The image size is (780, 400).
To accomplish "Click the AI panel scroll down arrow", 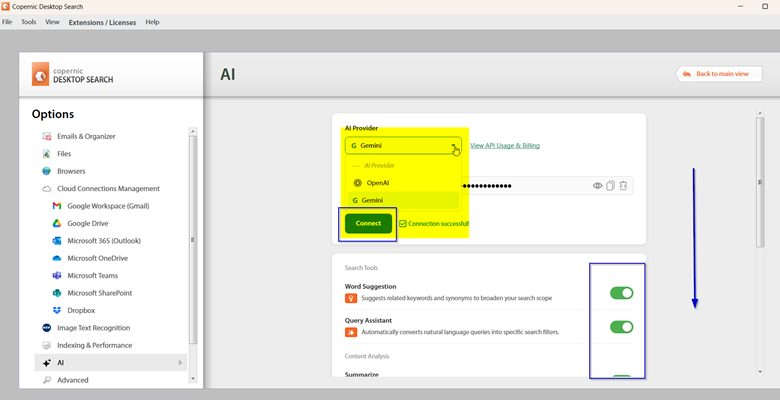I will click(x=760, y=372).
